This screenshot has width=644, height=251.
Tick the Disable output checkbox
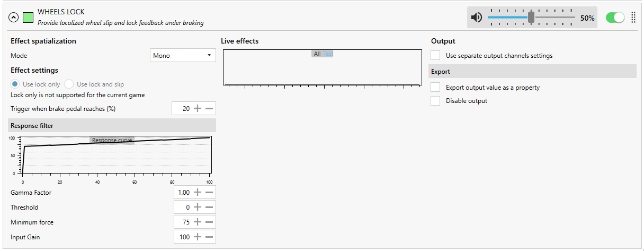point(435,101)
